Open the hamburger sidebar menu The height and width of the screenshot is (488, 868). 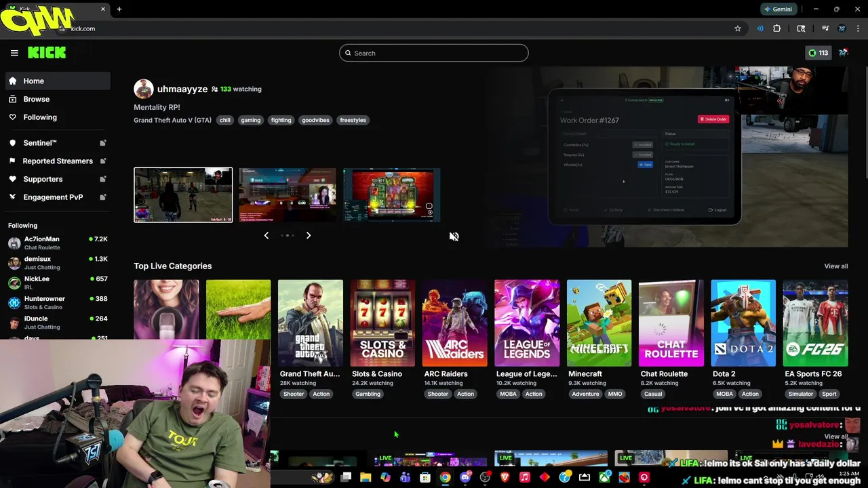click(14, 53)
